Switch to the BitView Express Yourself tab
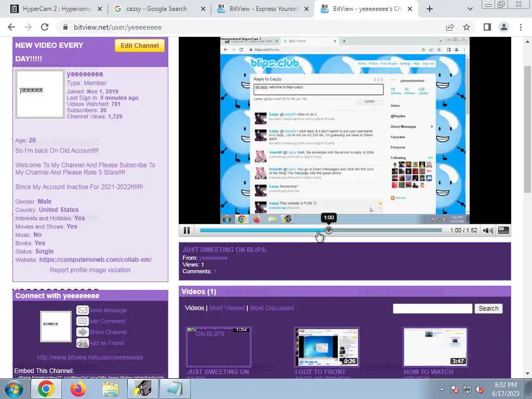Image resolution: width=532 pixels, height=399 pixels. (x=263, y=9)
